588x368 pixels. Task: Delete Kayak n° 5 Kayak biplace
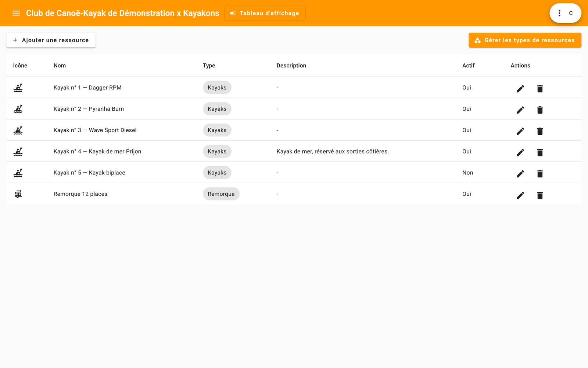click(x=540, y=174)
